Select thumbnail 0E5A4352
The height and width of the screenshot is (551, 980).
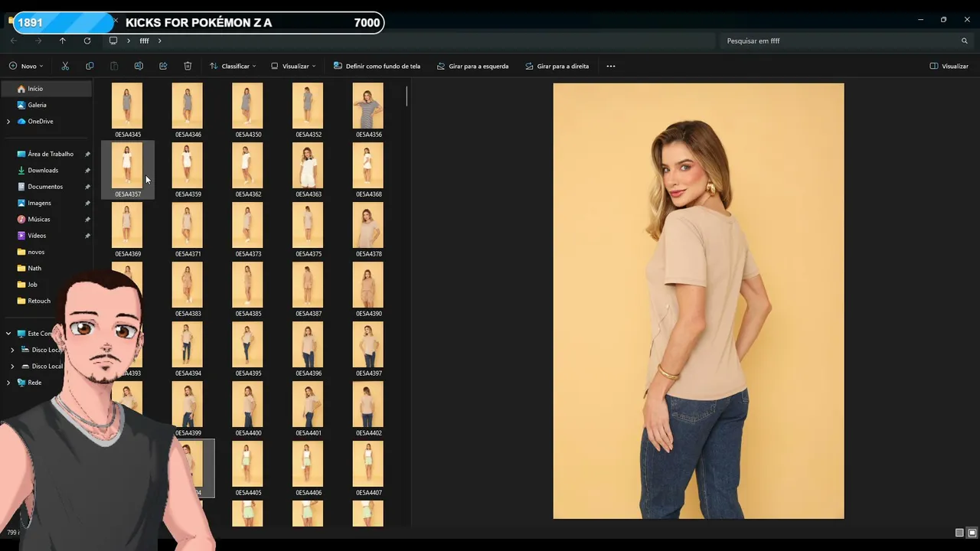pos(308,106)
